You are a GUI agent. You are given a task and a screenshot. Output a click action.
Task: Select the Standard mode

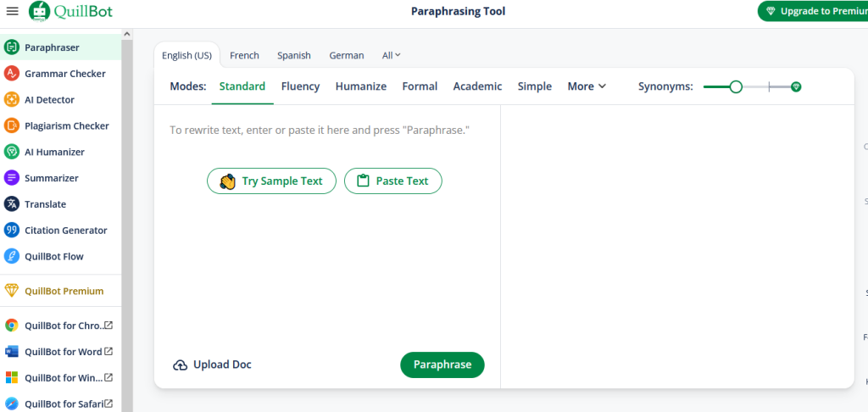(242, 86)
